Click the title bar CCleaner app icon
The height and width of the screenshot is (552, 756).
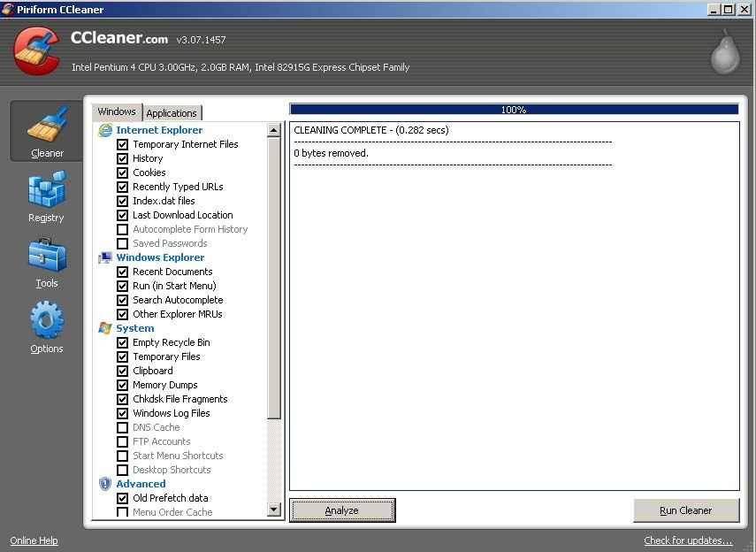(7, 9)
